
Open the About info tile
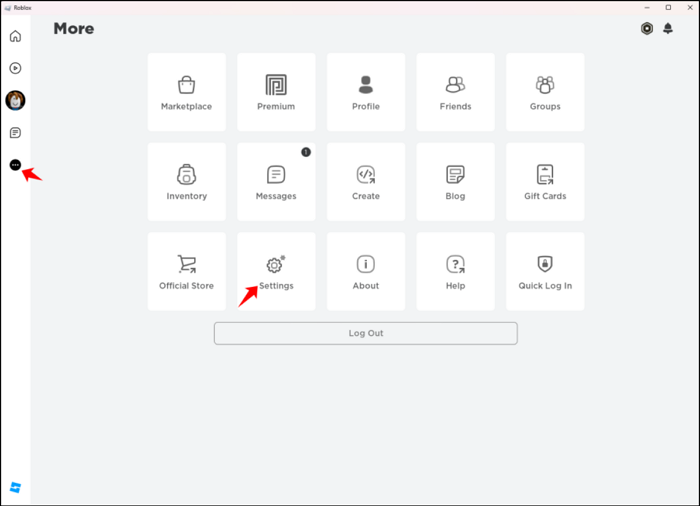366,271
